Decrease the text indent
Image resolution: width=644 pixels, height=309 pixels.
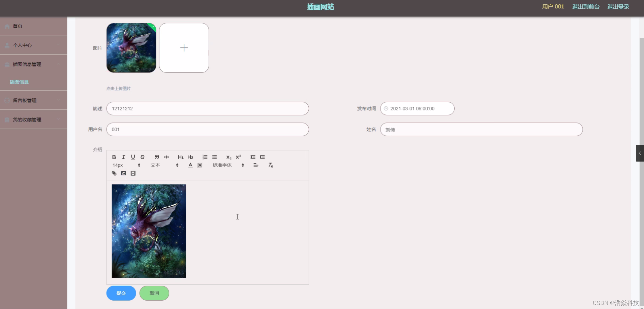coord(253,157)
